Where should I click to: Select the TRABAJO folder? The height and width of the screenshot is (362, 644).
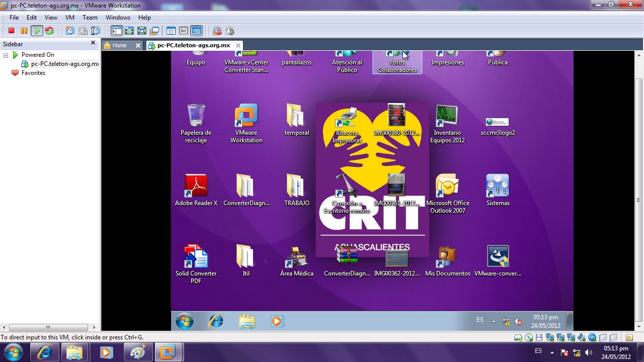tap(296, 190)
